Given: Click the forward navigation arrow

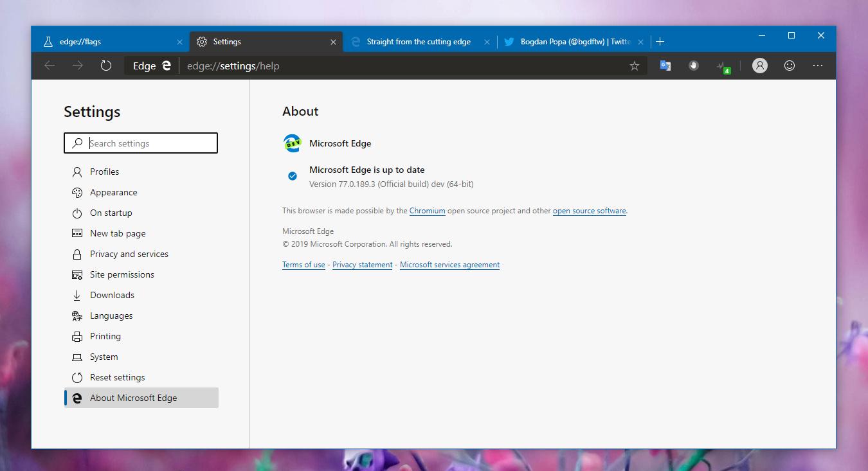Looking at the screenshot, I should point(78,66).
